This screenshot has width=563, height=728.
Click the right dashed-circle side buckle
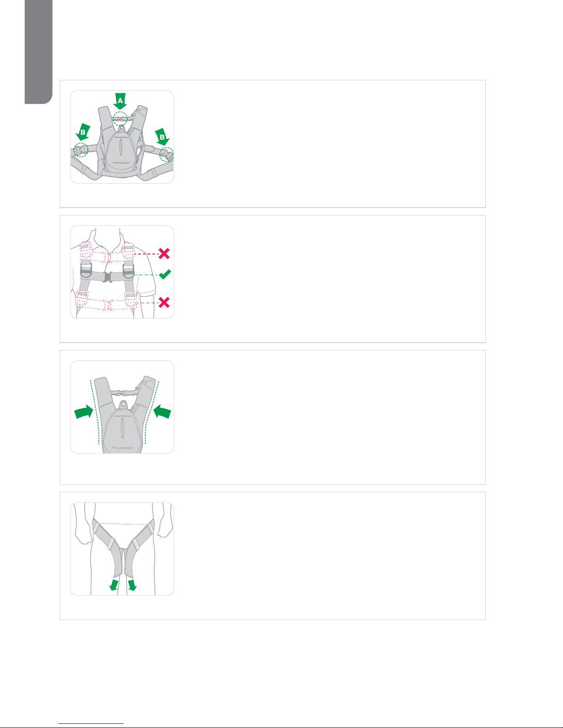click(x=166, y=154)
